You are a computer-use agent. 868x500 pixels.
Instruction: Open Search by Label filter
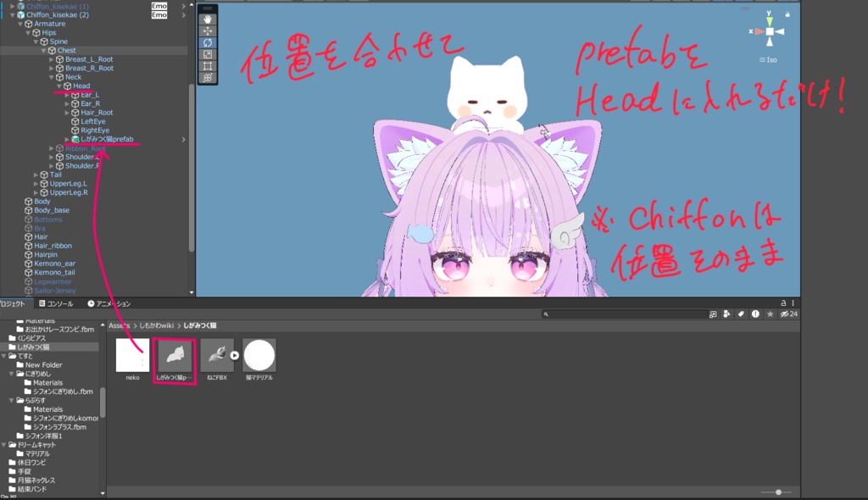(741, 314)
